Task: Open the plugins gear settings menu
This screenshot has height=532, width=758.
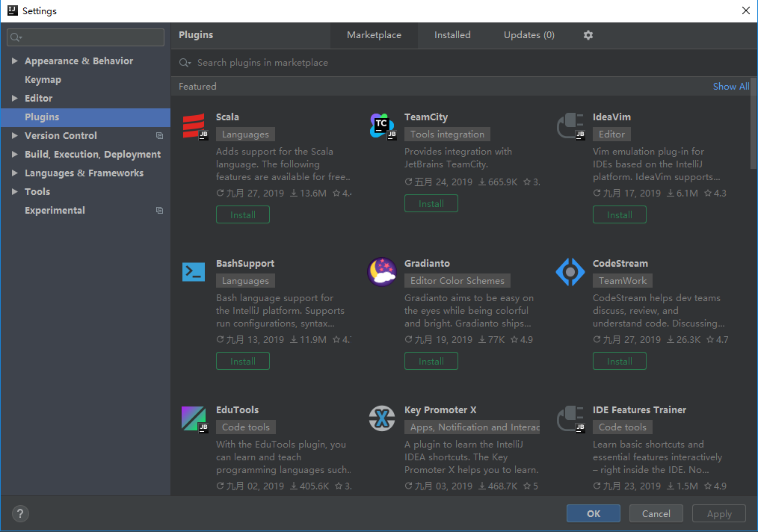Action: pyautogui.click(x=588, y=35)
